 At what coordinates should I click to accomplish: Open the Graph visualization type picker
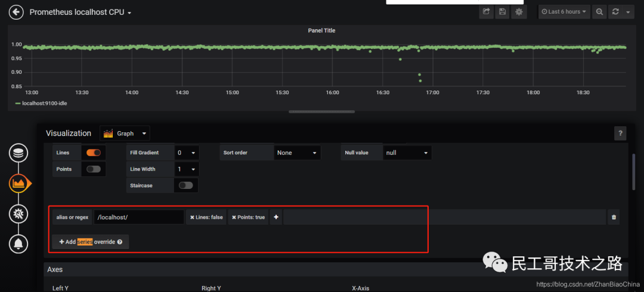tap(125, 133)
